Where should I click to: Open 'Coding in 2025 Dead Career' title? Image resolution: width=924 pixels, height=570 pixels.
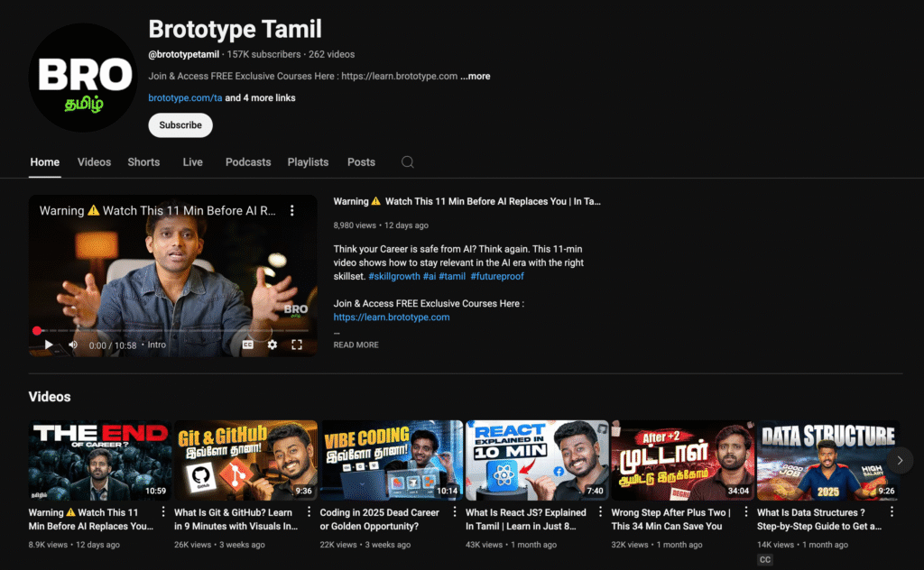pyautogui.click(x=380, y=519)
